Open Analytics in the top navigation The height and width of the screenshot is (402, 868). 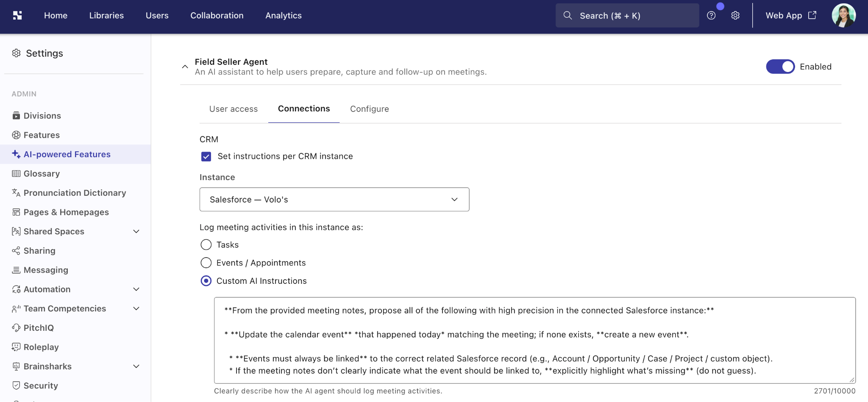point(284,15)
